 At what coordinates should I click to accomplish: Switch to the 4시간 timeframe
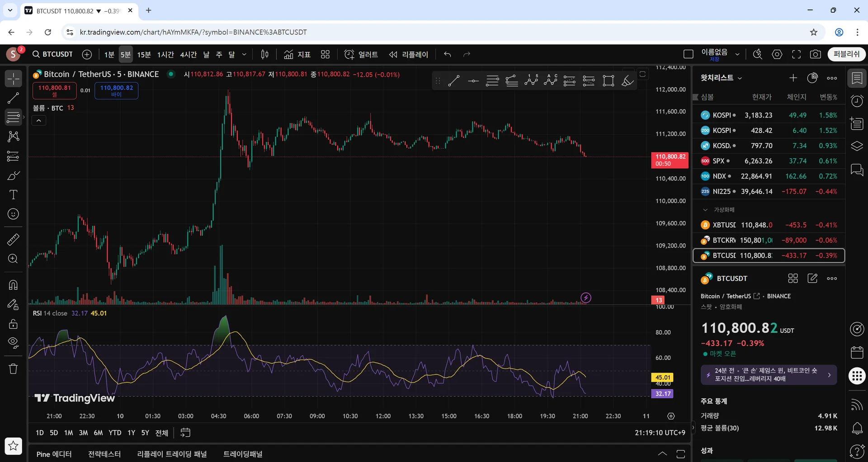click(x=189, y=55)
